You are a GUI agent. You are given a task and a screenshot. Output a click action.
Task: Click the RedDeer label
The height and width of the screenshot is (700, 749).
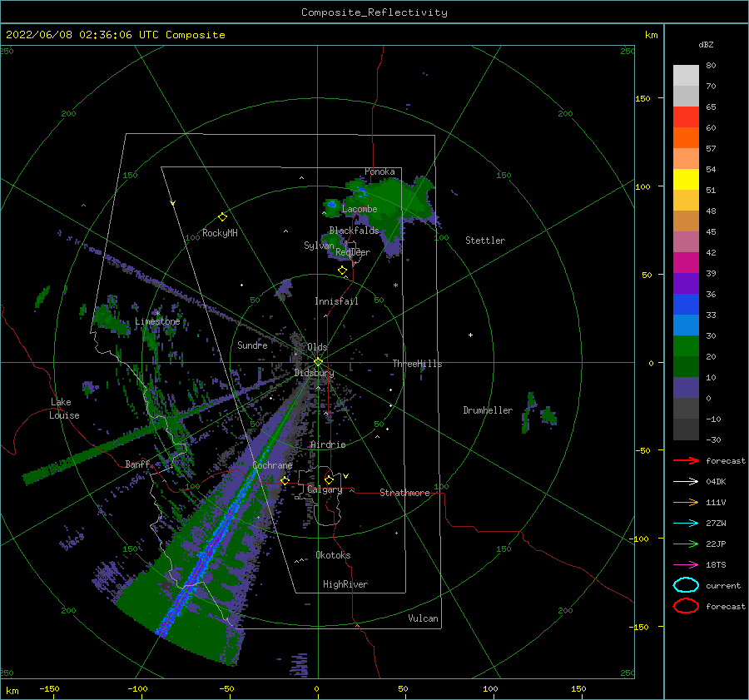point(353,252)
